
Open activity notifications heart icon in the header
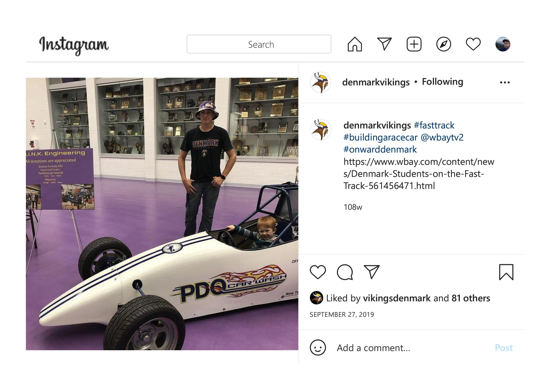click(473, 44)
